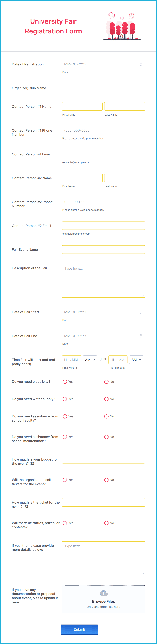Click the event budget input field
The width and height of the screenshot is (157, 644).
(103, 459)
